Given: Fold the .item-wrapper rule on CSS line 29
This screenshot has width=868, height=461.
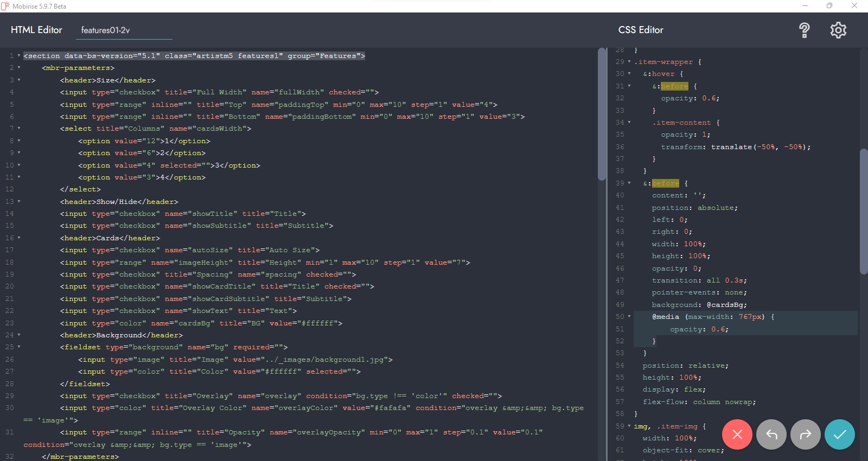Looking at the screenshot, I should tap(629, 62).
